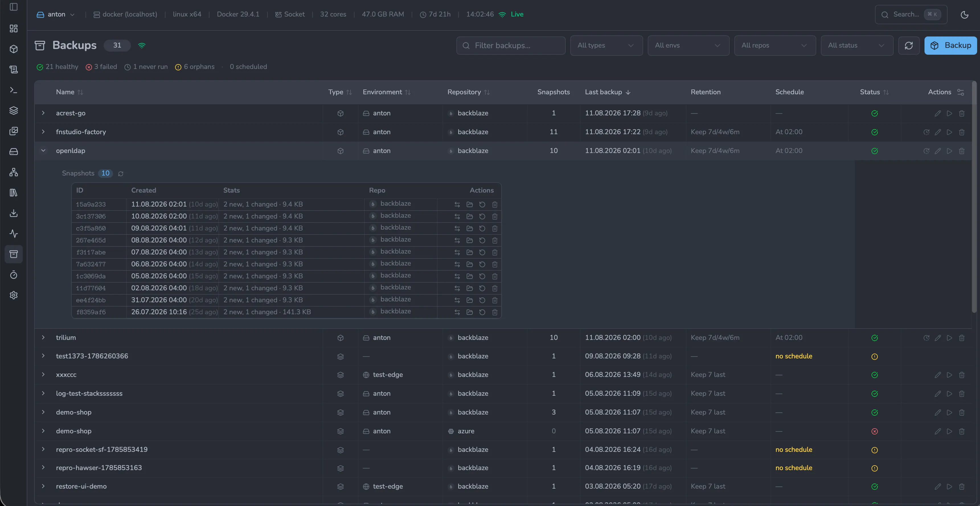Viewport: 980px width, 506px height.
Task: Toggle dark mode with moon icon
Action: 964,15
